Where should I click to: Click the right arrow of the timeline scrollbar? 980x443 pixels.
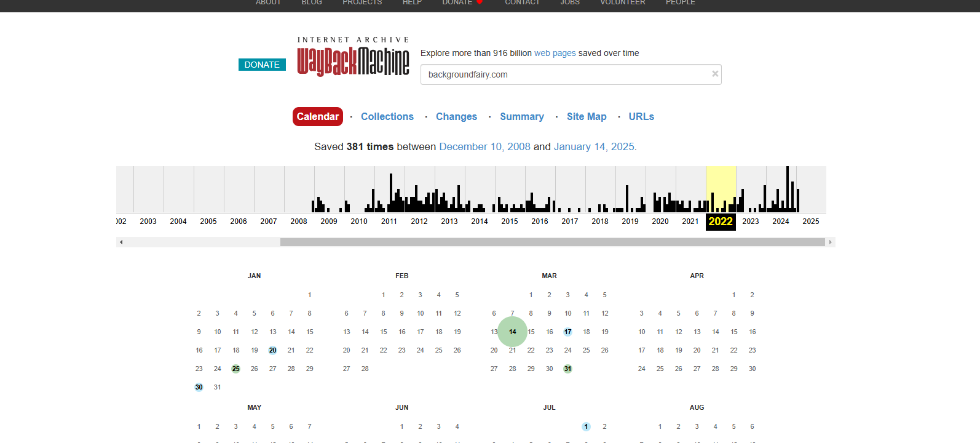(x=831, y=242)
